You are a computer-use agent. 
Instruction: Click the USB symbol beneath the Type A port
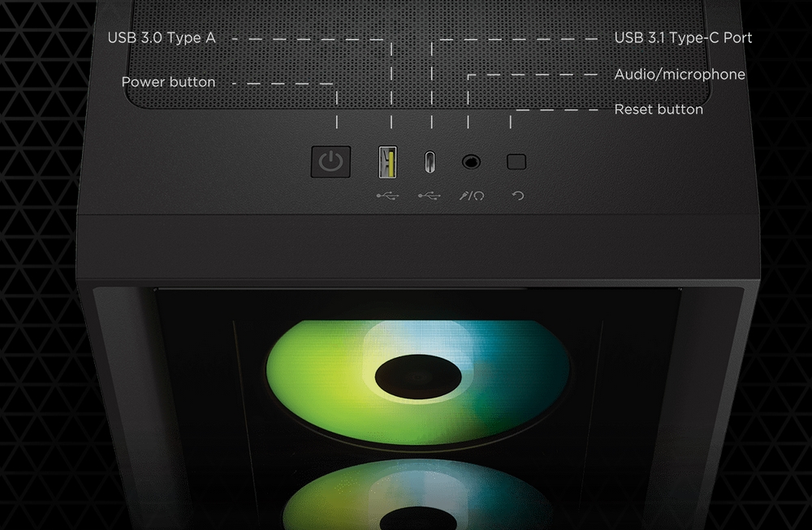pyautogui.click(x=388, y=196)
